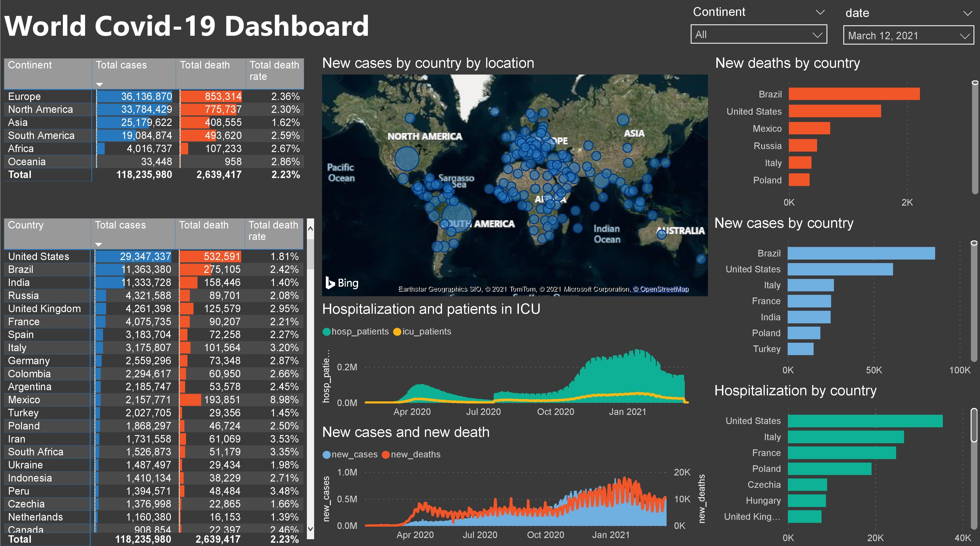
Task: Click United States bar in New deaths chart
Action: (x=835, y=111)
